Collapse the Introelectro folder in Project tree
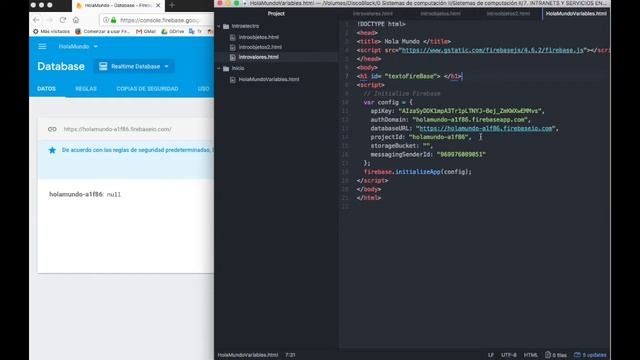The height and width of the screenshot is (360, 640). [219, 26]
